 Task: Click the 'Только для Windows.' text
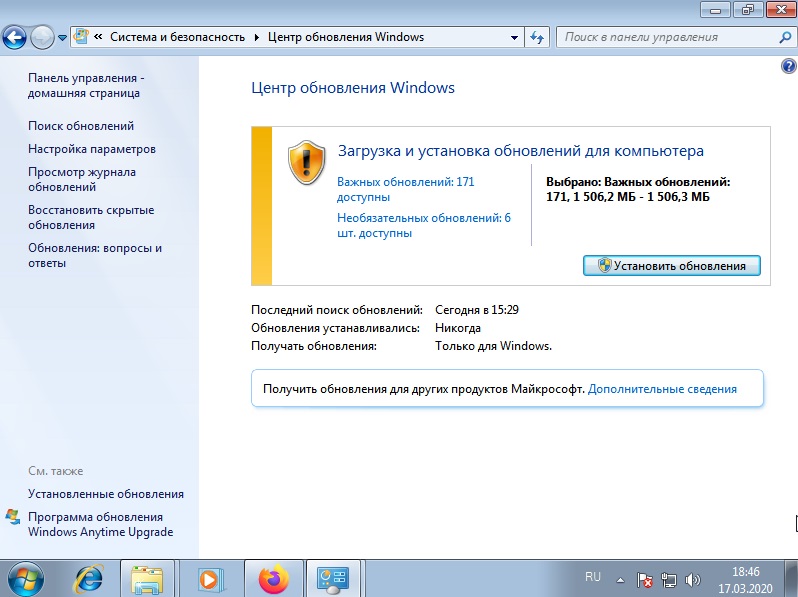coord(493,346)
